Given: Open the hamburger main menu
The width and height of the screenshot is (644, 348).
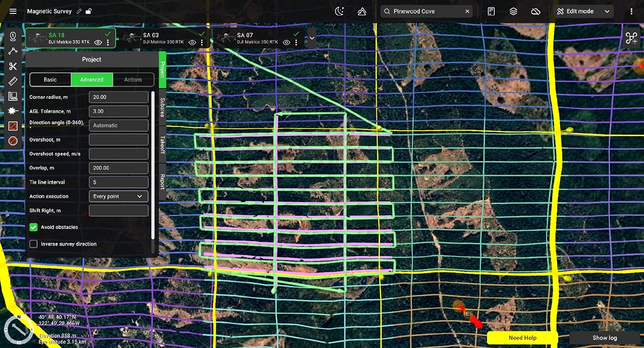Looking at the screenshot, I should pyautogui.click(x=13, y=11).
